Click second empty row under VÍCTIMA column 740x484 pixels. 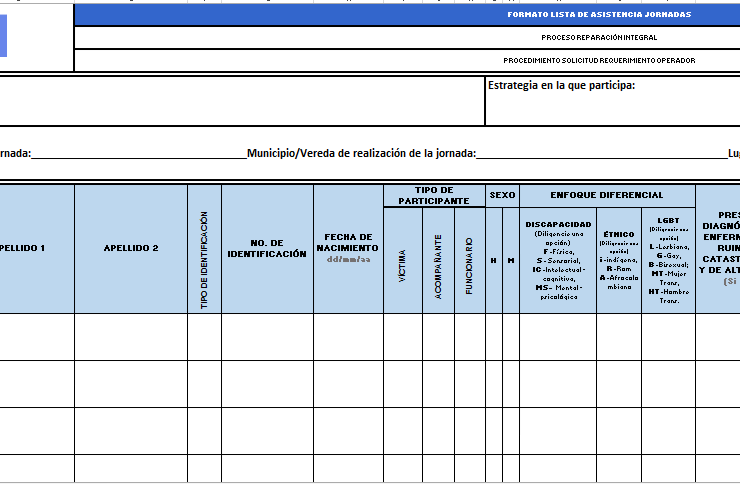pos(403,384)
